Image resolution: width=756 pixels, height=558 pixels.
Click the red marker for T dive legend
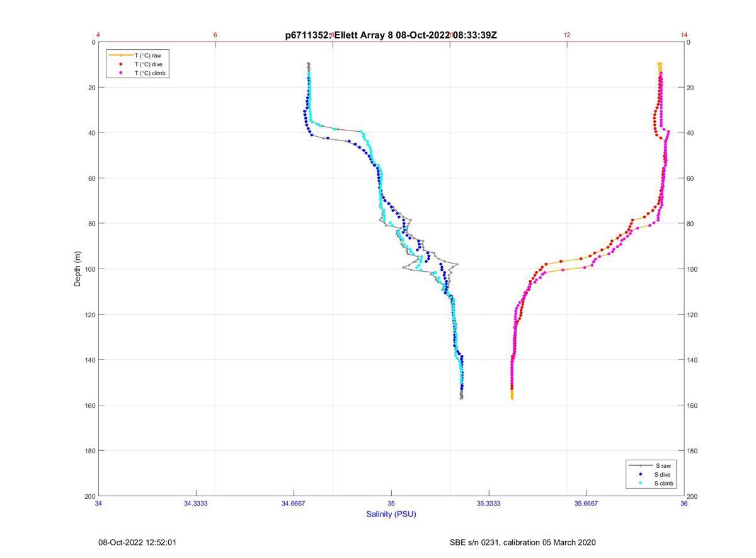tap(121, 64)
